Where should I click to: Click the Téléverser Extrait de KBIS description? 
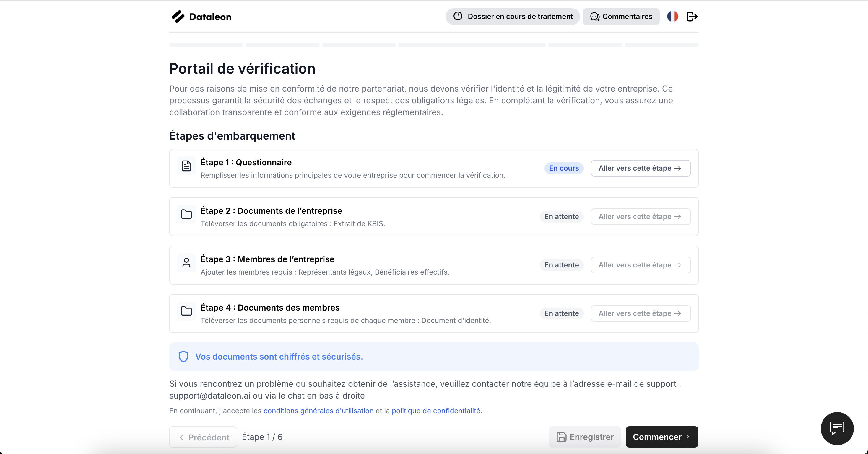click(293, 224)
